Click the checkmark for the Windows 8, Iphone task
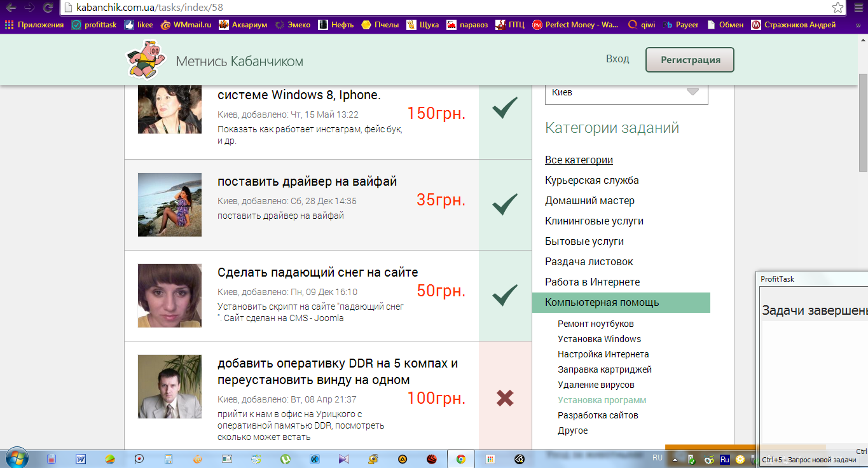Viewport: 868px width, 468px height. 505,109
